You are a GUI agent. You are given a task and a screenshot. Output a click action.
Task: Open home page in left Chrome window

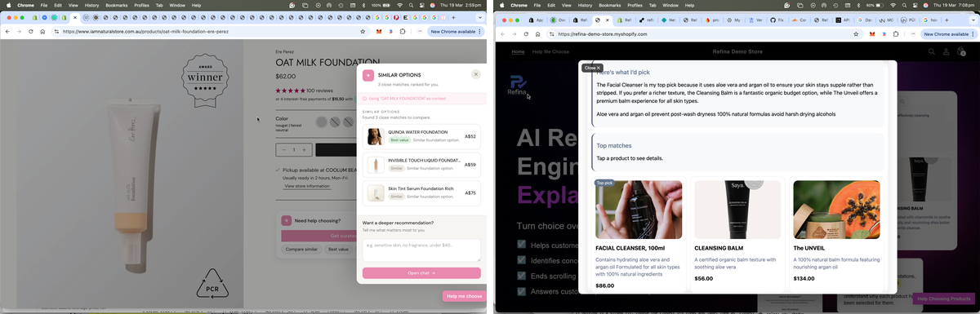point(43,32)
